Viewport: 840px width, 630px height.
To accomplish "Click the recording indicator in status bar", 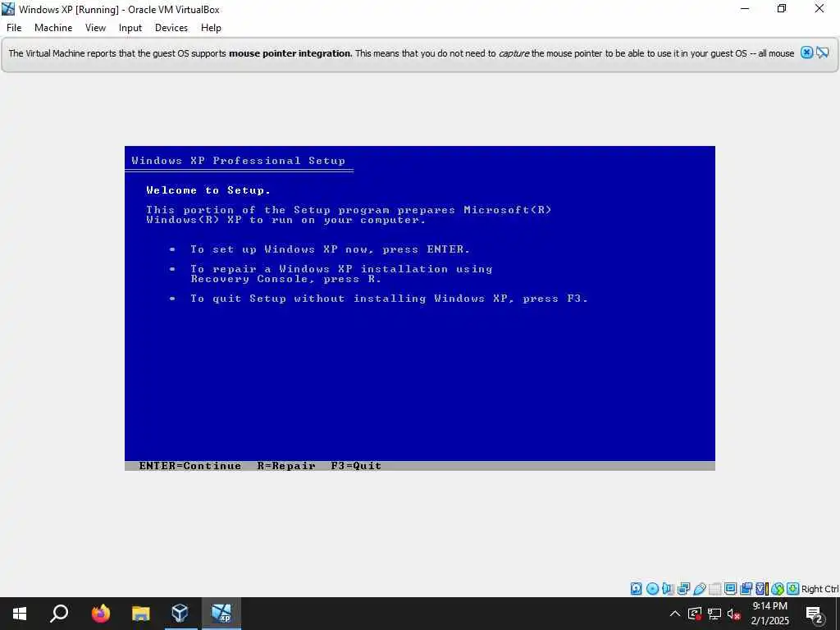I will click(x=746, y=589).
